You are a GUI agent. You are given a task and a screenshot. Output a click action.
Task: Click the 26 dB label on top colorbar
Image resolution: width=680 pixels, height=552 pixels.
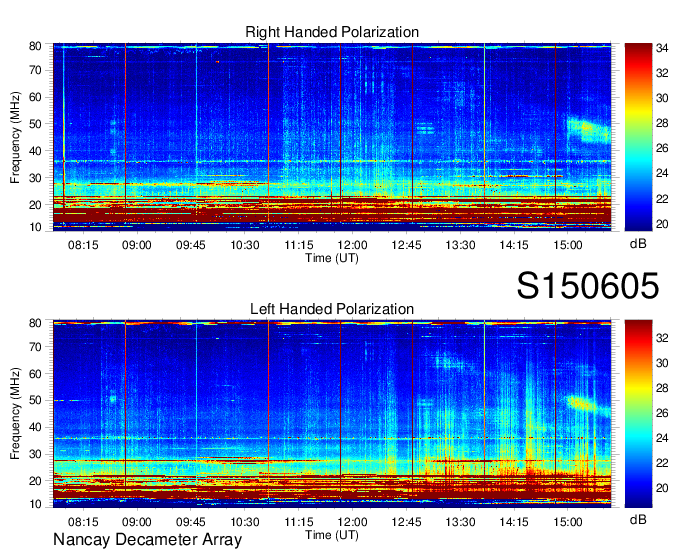coord(662,148)
